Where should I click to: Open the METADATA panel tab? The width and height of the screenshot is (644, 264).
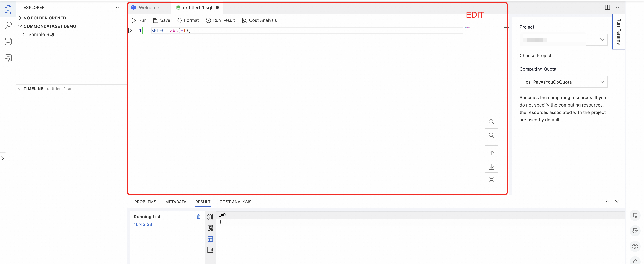click(175, 202)
